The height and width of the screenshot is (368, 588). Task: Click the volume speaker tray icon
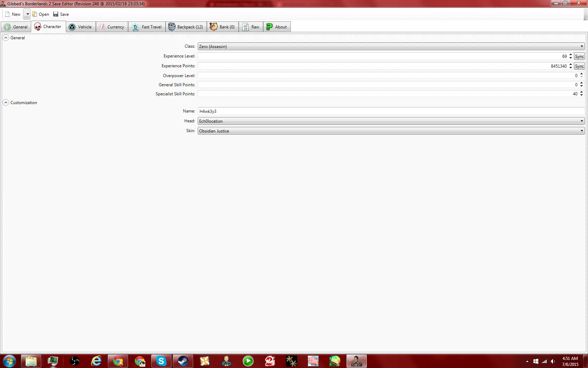pyautogui.click(x=553, y=361)
